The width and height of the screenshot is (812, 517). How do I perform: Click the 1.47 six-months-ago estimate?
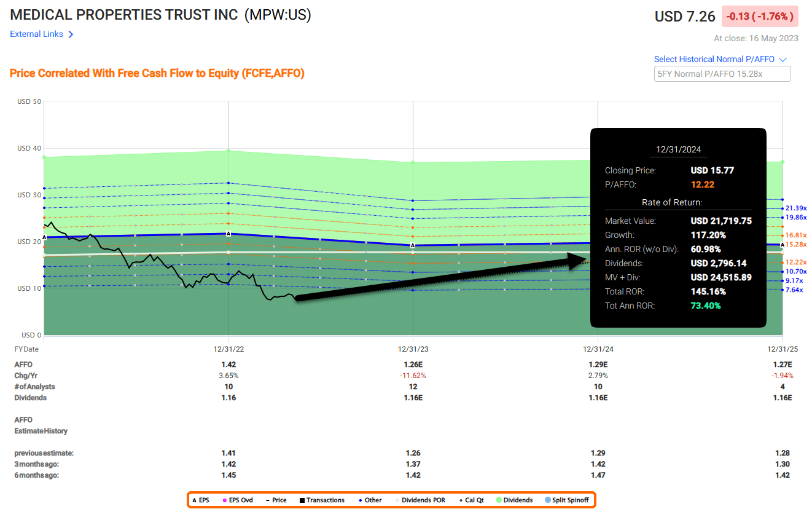click(598, 475)
